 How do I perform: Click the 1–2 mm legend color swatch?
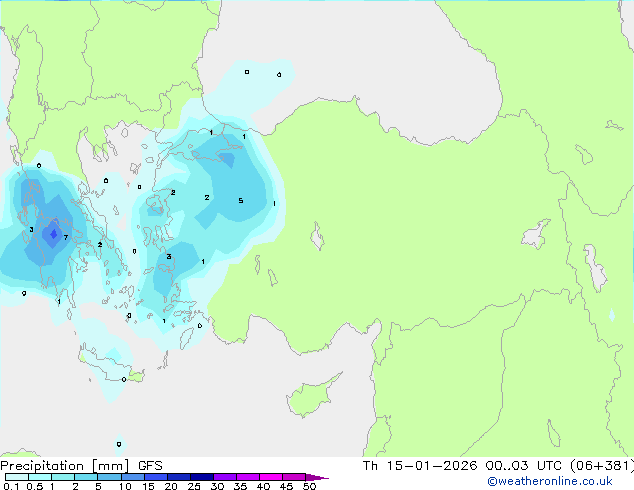tap(63, 477)
